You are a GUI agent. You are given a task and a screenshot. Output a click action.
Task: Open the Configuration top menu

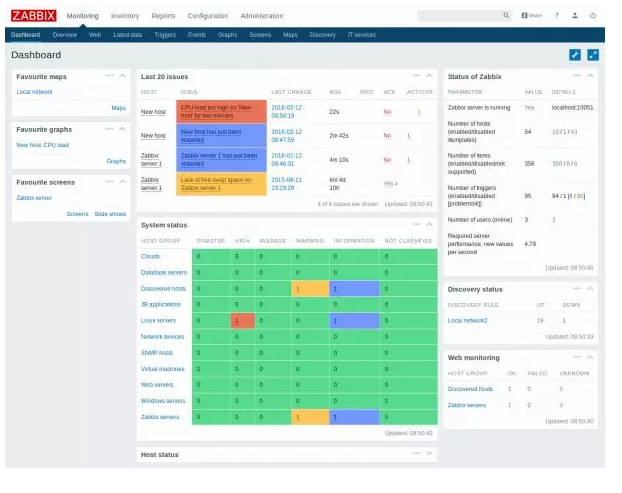point(208,16)
